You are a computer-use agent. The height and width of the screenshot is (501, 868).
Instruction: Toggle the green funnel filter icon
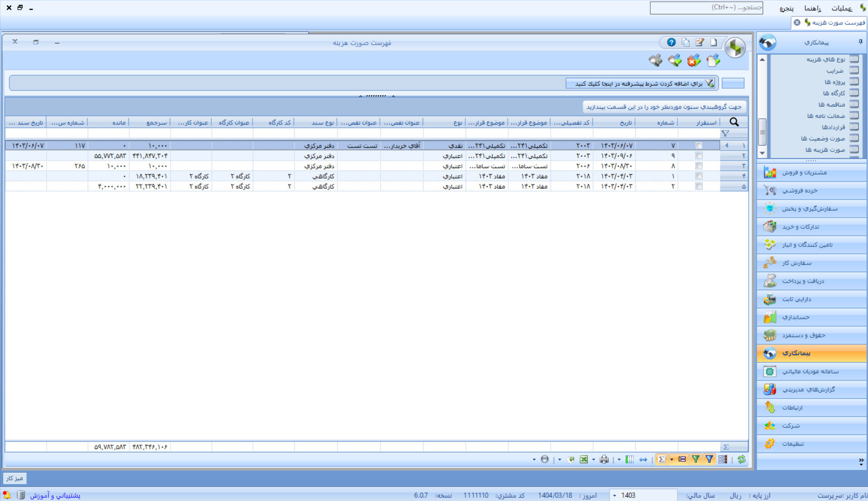[696, 459]
